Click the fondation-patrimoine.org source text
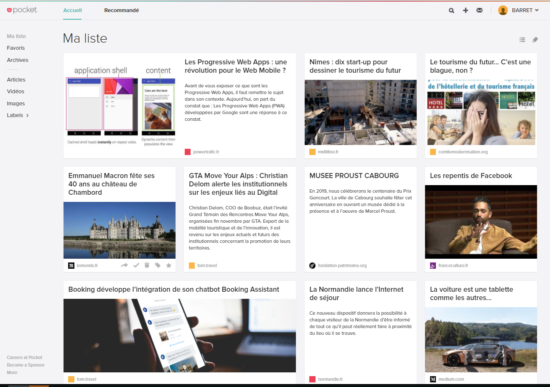 [342, 266]
